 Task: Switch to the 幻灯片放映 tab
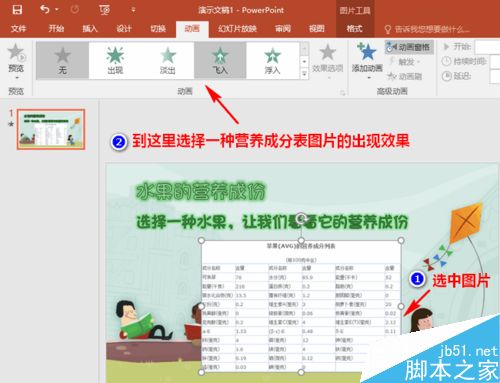(237, 29)
